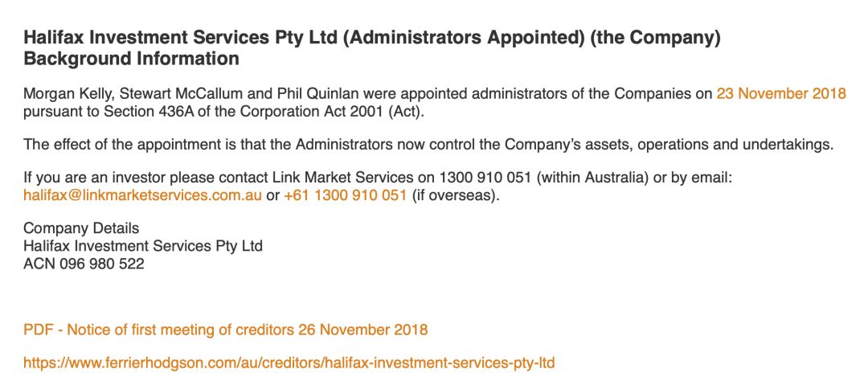Click the 'Link Market Services' text
The image size is (868, 381).
343,178
